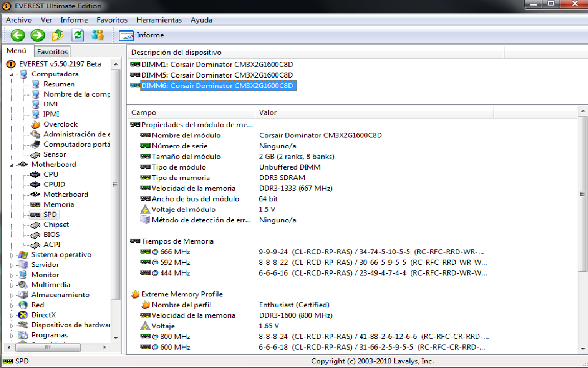This screenshot has width=588, height=368.
Task: Click the Descripción del dispositivo column header
Action: click(x=315, y=52)
